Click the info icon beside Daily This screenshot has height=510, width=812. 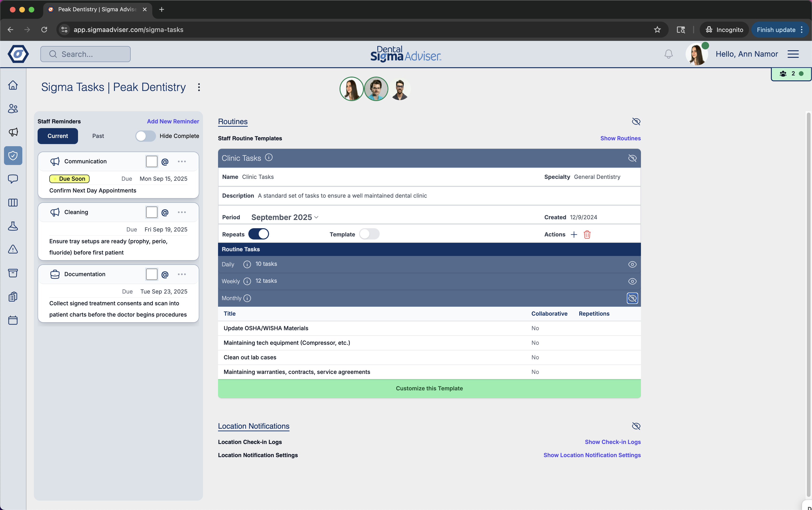[247, 264]
